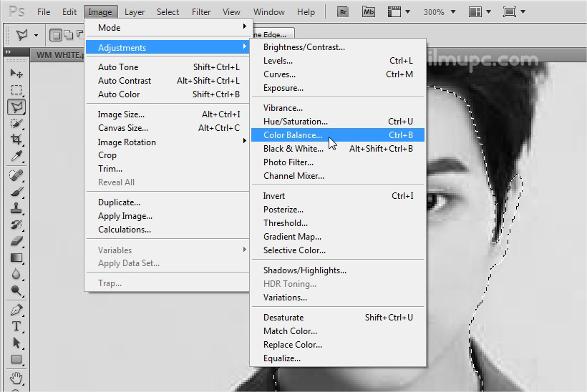The width and height of the screenshot is (587, 392).
Task: Activate the Horizontal Type tool
Action: (x=16, y=326)
